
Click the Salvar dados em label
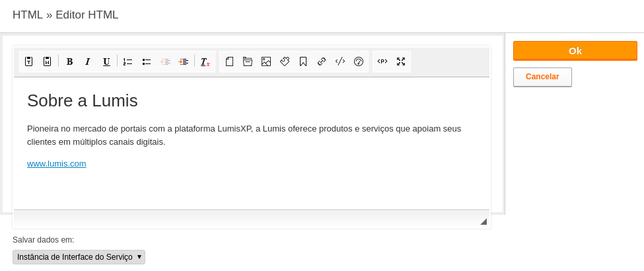[x=44, y=240]
